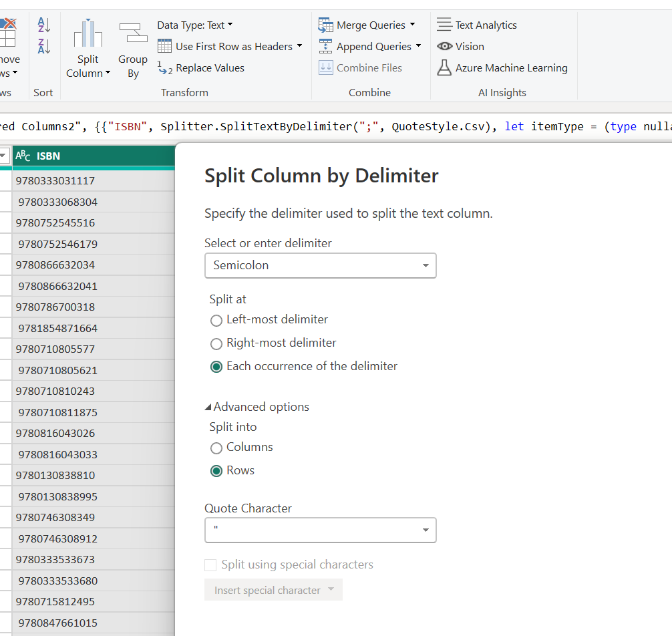Screen dimensions: 672x636
Task: Select cell 9780333031117
Action: (94, 181)
